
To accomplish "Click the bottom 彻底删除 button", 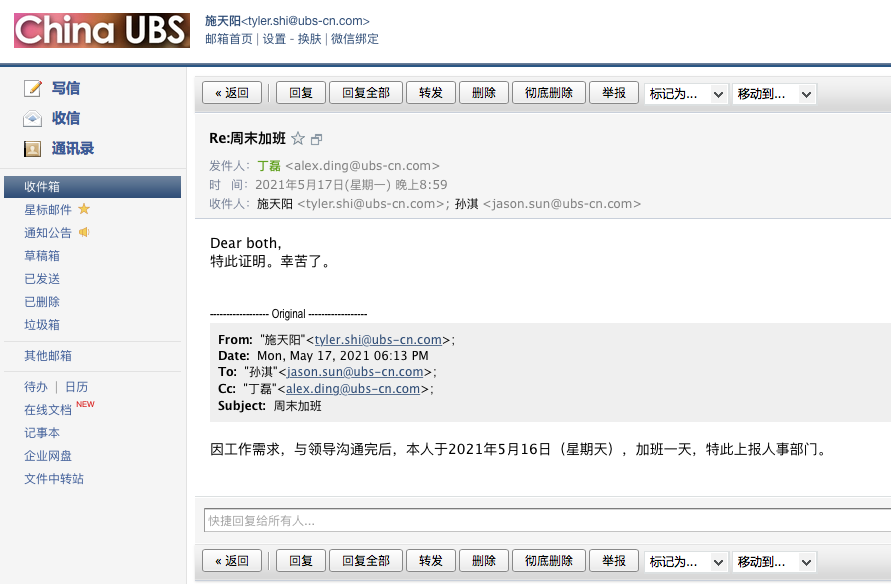I will [x=549, y=561].
